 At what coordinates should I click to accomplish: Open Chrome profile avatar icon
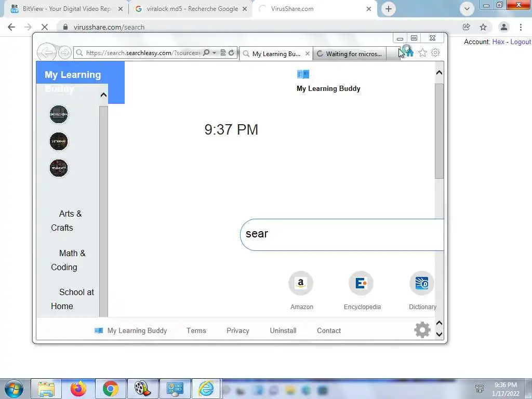coord(504,27)
